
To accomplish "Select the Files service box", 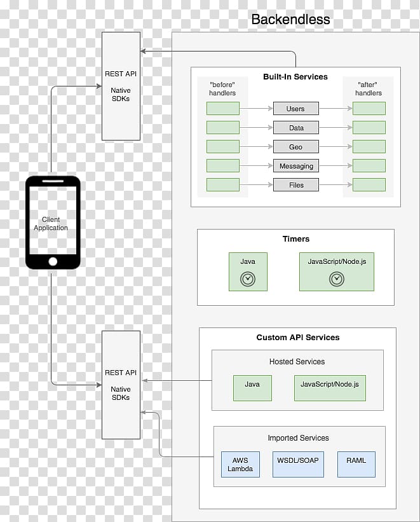I will 296,185.
